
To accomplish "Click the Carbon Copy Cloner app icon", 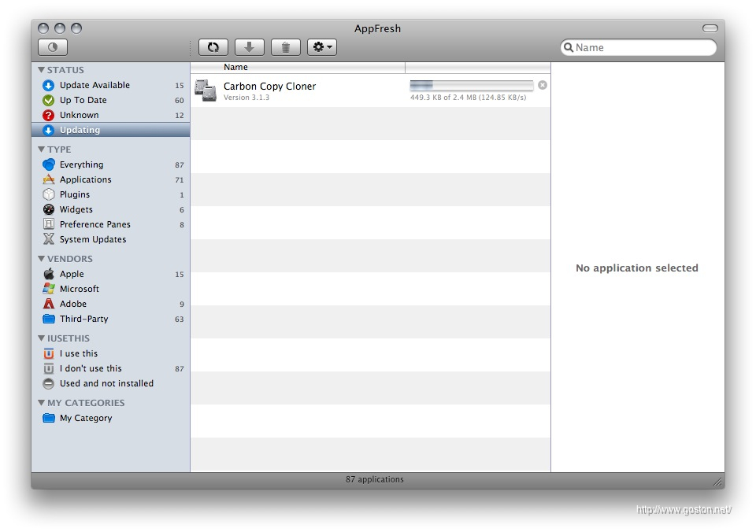I will [206, 90].
